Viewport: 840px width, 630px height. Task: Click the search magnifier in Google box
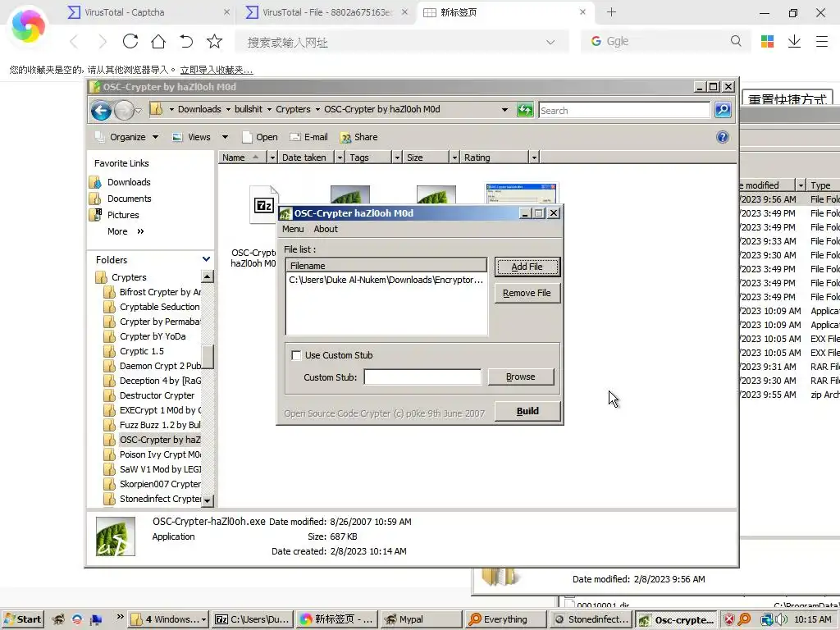pos(736,41)
